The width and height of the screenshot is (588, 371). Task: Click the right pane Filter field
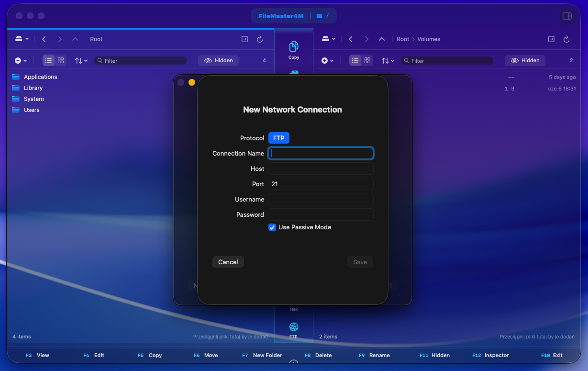coord(447,61)
